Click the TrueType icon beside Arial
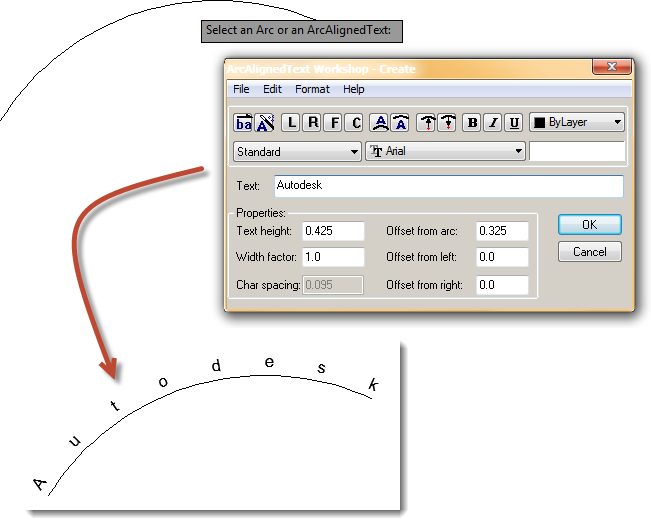Image resolution: width=651 pixels, height=519 pixels. (x=376, y=151)
